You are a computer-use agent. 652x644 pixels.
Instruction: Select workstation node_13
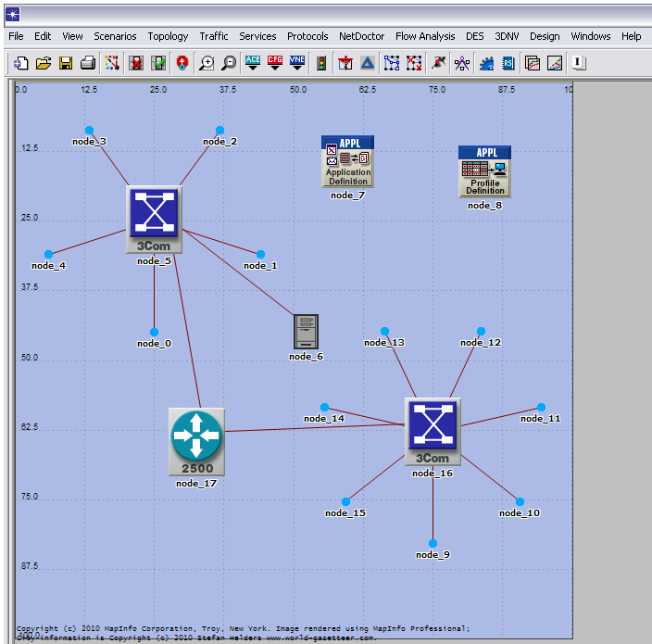(384, 331)
